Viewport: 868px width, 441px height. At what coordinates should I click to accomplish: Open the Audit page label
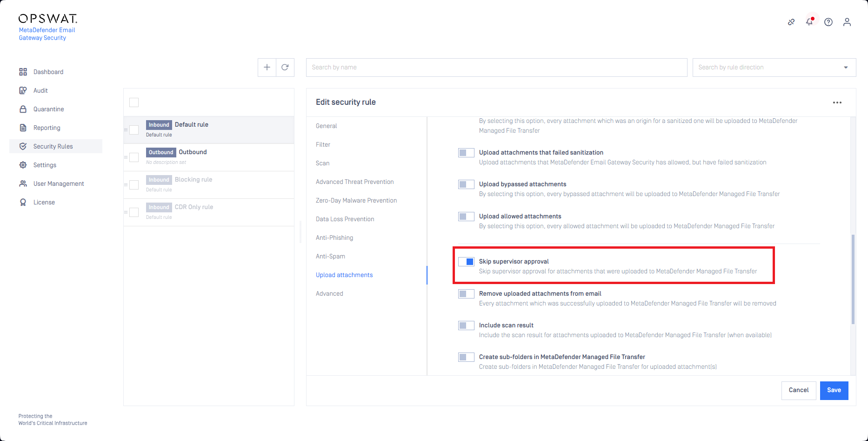click(x=40, y=90)
